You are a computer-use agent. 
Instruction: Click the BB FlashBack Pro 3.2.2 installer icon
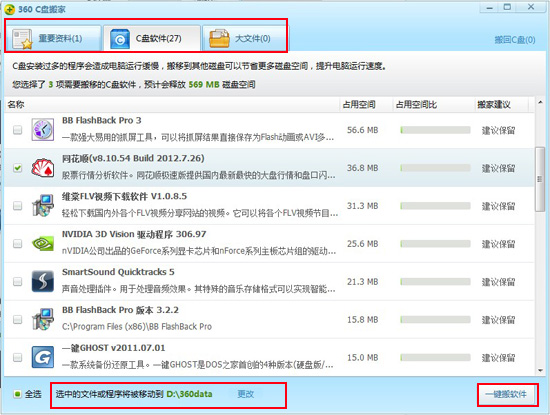43,319
